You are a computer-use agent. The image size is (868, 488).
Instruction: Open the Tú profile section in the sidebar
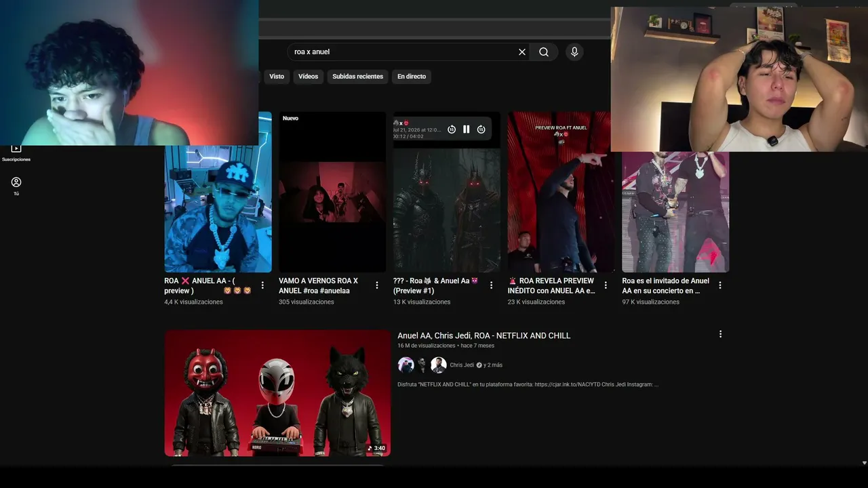pyautogui.click(x=16, y=186)
